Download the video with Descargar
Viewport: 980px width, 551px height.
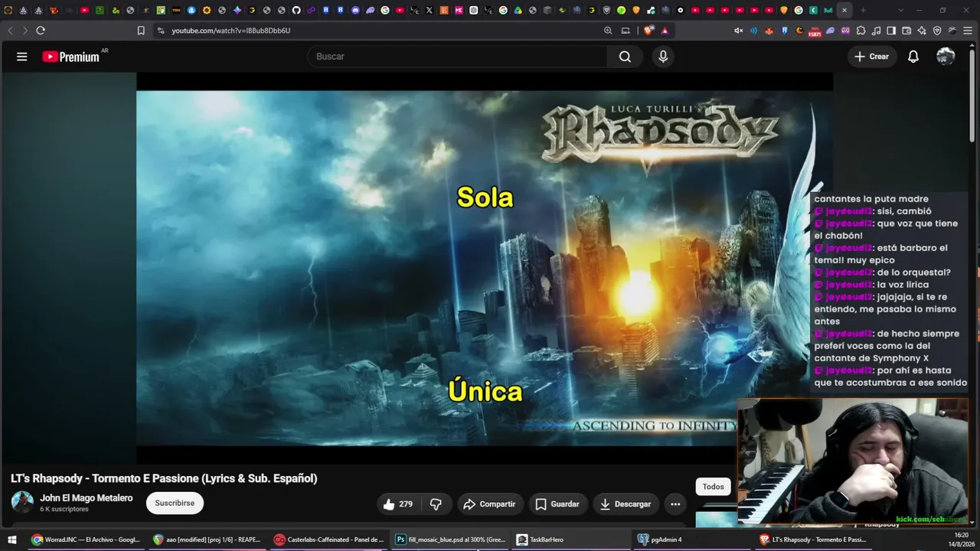tap(626, 504)
